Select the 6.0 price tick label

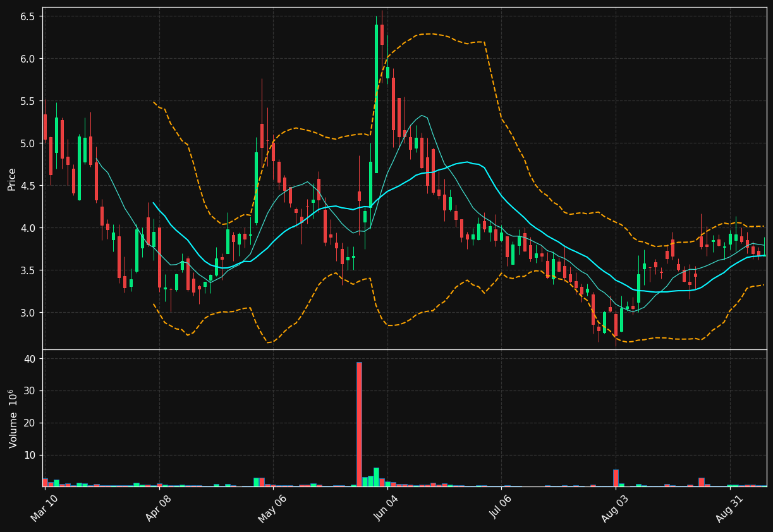(x=28, y=59)
